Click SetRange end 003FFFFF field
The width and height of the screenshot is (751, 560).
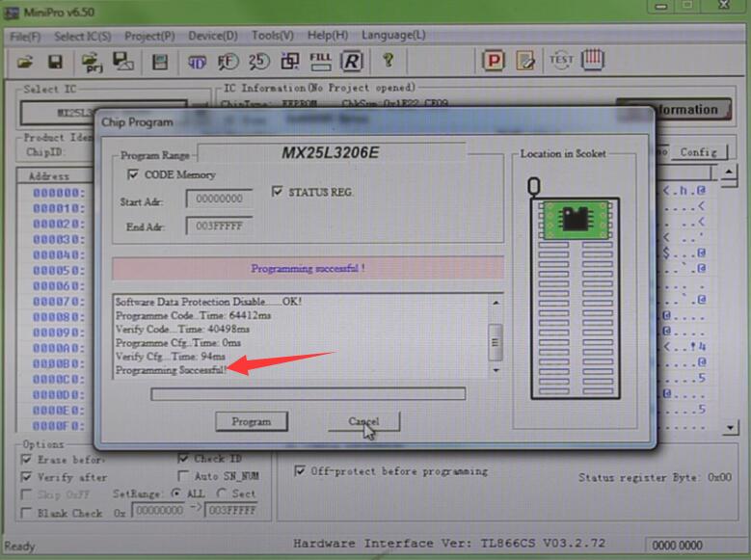pyautogui.click(x=231, y=510)
